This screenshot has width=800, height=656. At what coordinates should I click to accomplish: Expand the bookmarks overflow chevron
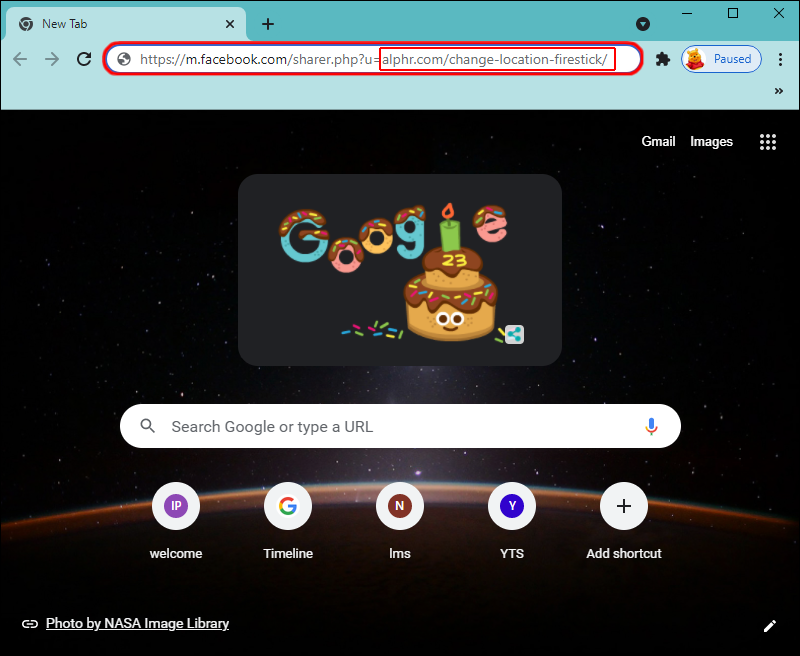click(x=779, y=91)
